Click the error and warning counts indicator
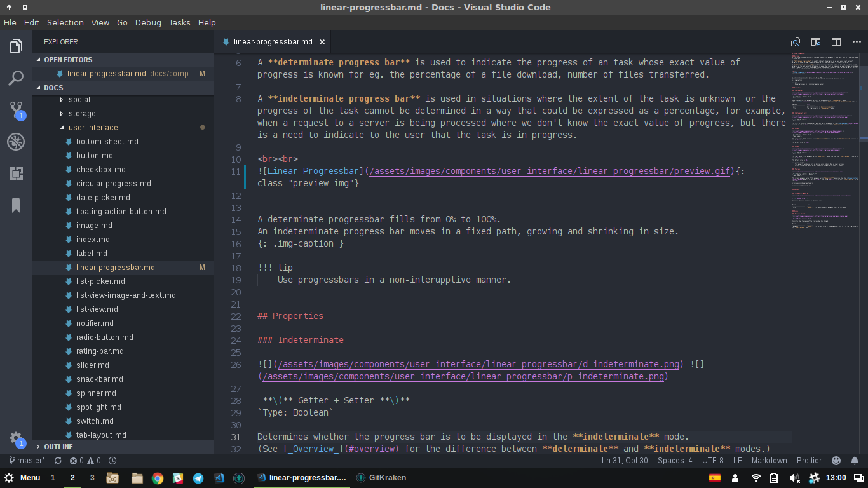Image resolution: width=868 pixels, height=488 pixels. (x=81, y=460)
